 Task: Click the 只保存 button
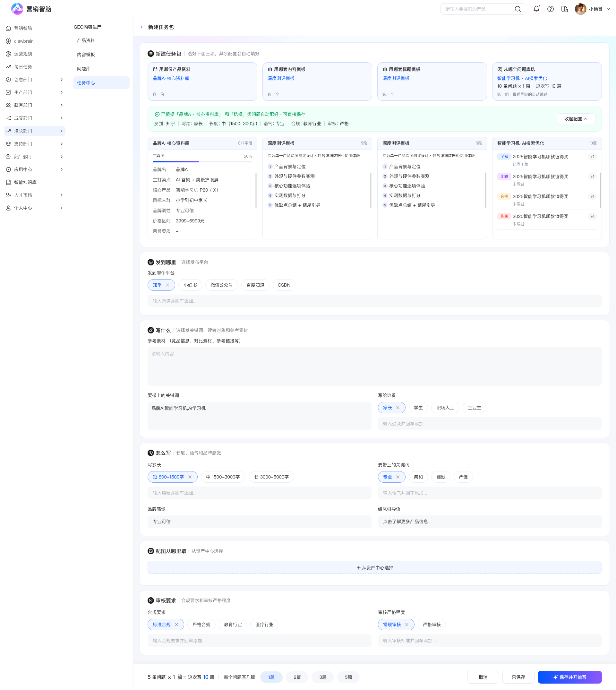click(x=518, y=677)
